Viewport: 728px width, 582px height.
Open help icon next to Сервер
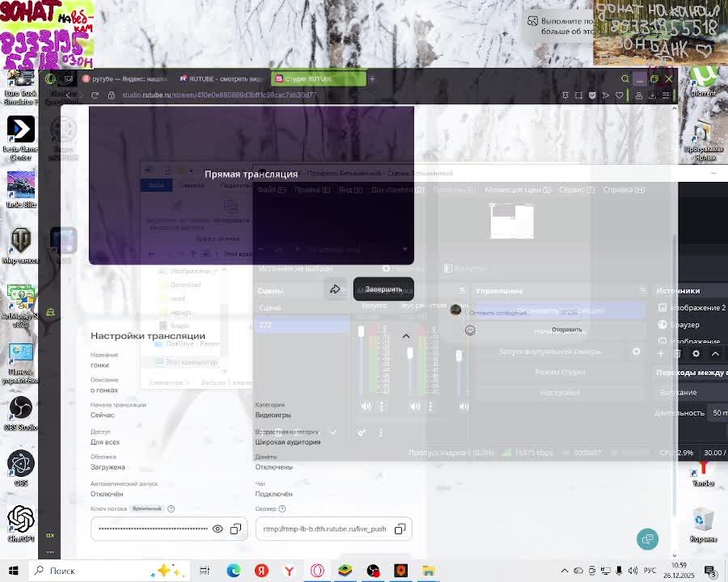click(282, 508)
